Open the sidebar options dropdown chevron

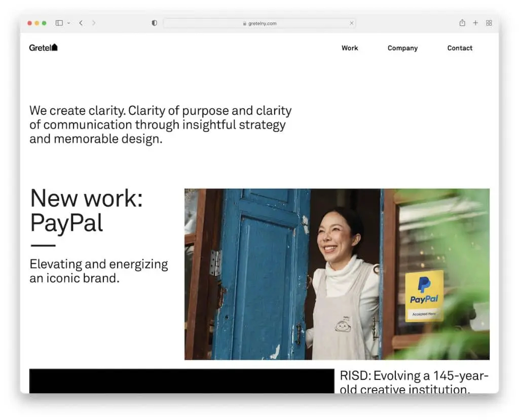pos(68,23)
